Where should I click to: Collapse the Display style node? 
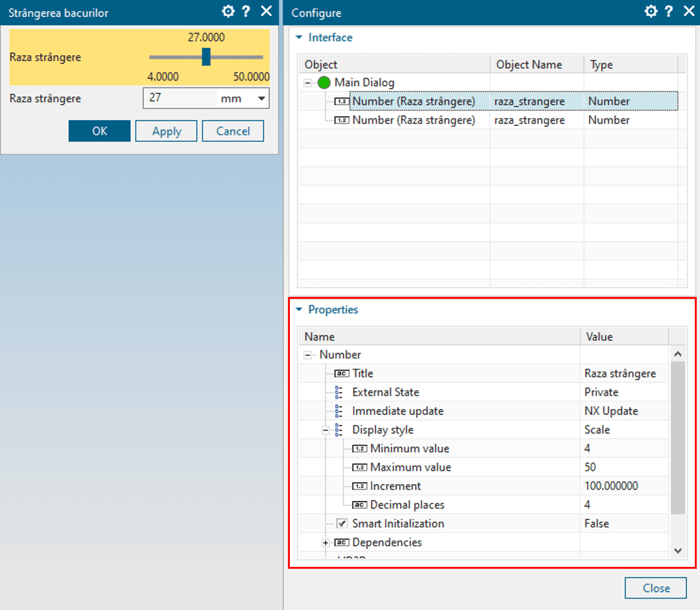coord(325,430)
